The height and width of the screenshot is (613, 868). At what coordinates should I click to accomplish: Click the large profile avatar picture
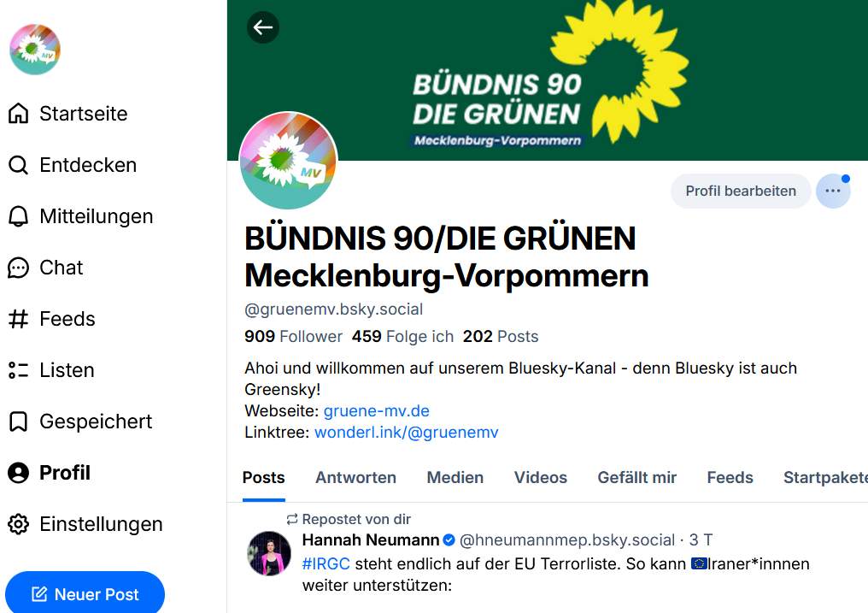(288, 161)
